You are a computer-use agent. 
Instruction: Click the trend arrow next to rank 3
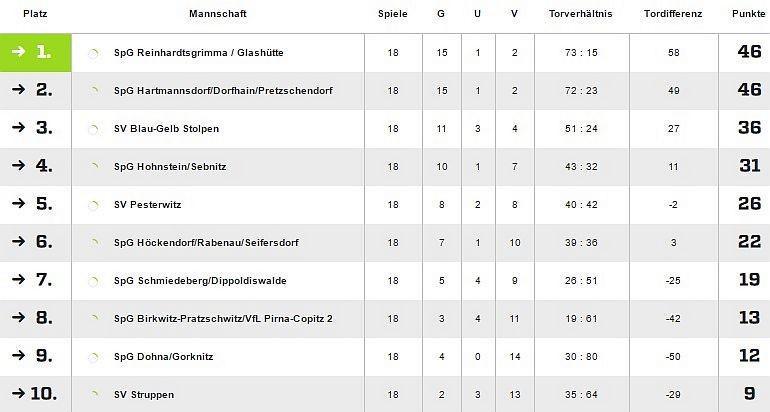18,128
